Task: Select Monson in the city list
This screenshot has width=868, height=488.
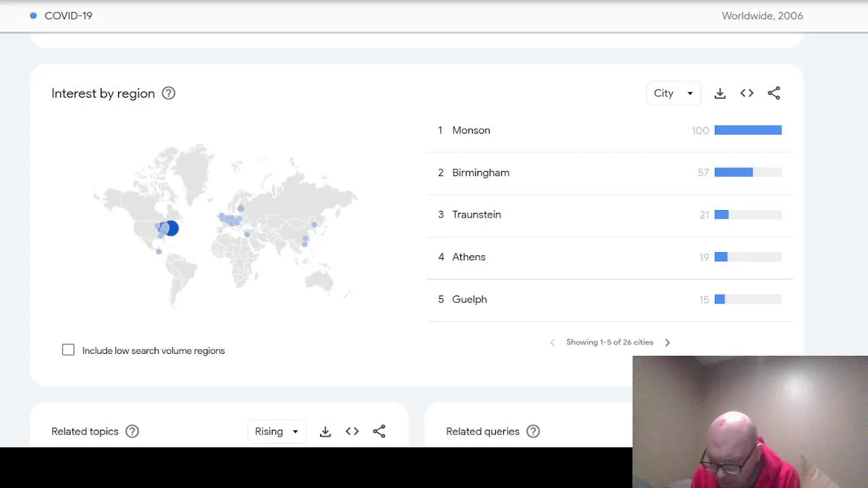Action: tap(471, 130)
